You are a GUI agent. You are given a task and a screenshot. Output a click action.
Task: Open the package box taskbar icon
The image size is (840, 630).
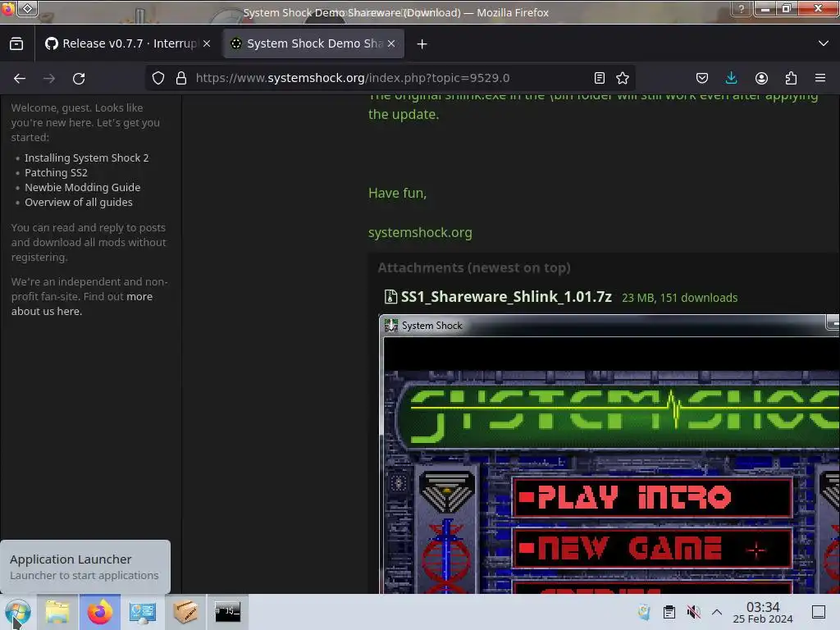pyautogui.click(x=185, y=612)
